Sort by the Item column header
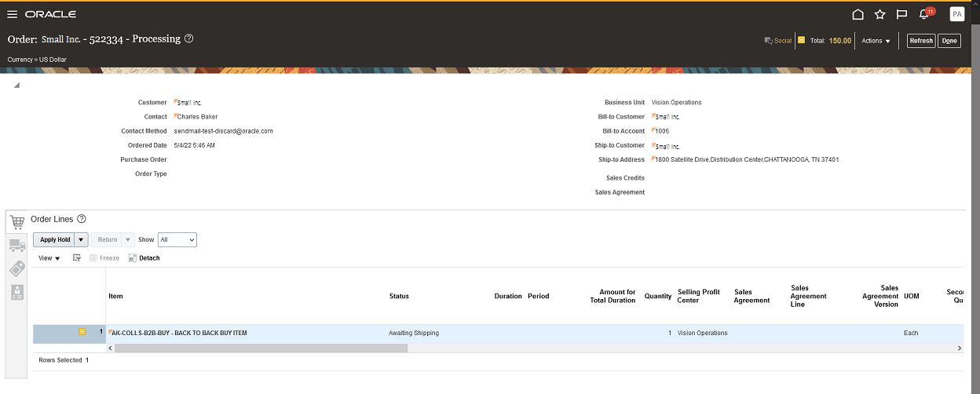Viewport: 980px width, 394px height. pos(115,296)
